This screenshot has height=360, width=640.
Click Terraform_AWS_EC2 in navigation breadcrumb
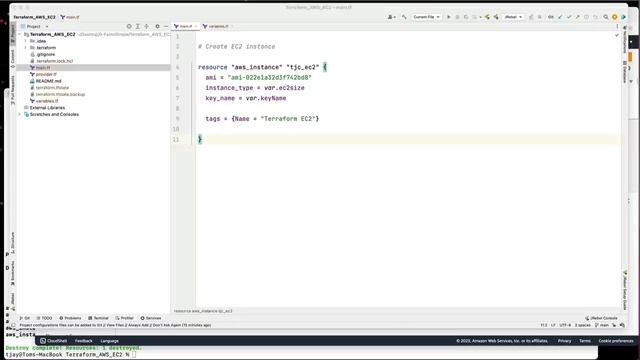coord(34,17)
